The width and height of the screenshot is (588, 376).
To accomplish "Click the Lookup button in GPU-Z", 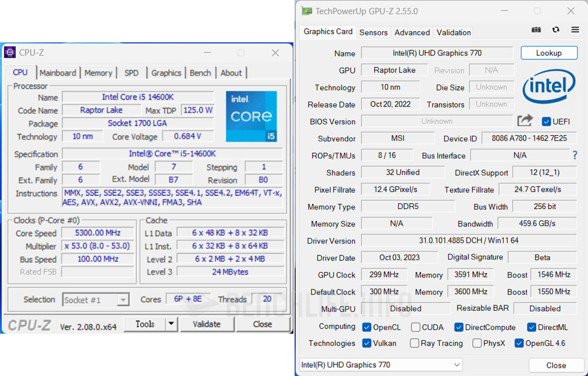I will [x=549, y=53].
